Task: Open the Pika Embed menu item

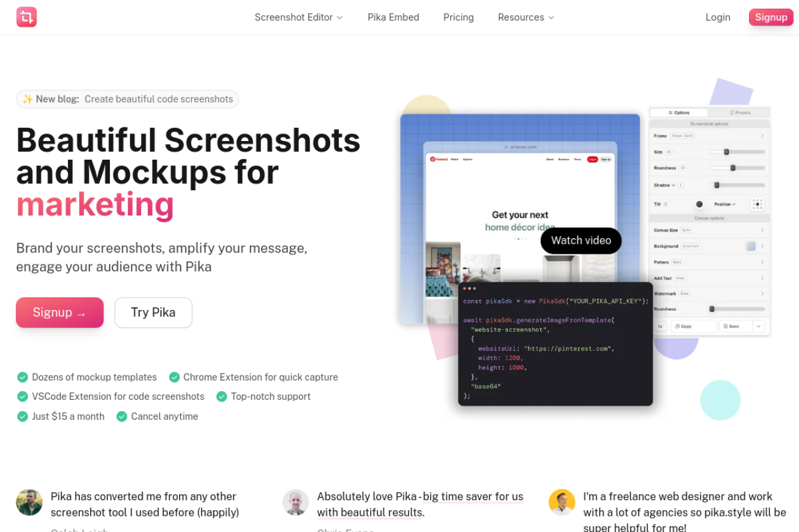Action: click(393, 17)
